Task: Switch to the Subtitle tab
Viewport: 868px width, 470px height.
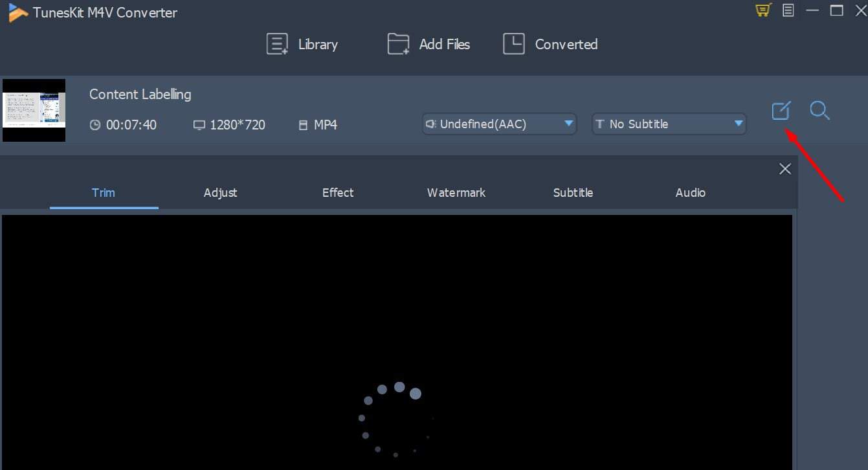Action: pyautogui.click(x=573, y=192)
